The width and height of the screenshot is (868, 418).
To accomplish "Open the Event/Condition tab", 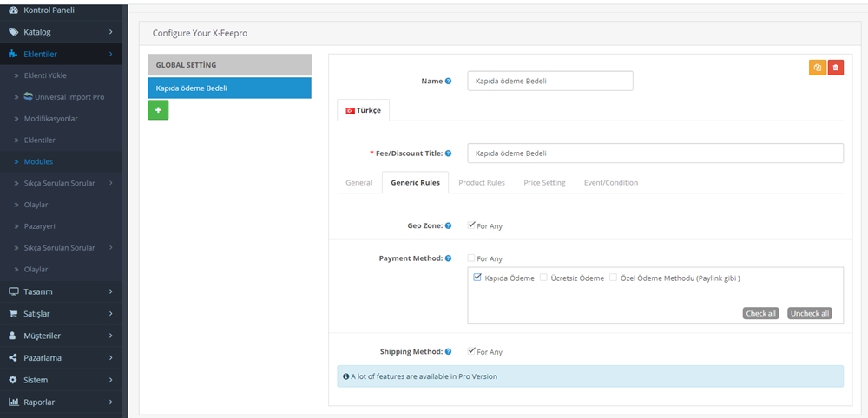I will point(610,182).
